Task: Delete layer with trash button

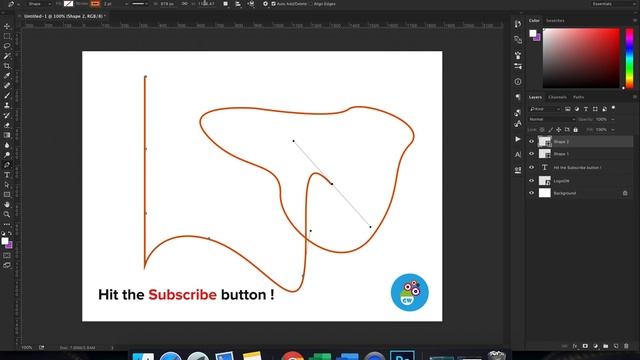Action: click(x=626, y=346)
